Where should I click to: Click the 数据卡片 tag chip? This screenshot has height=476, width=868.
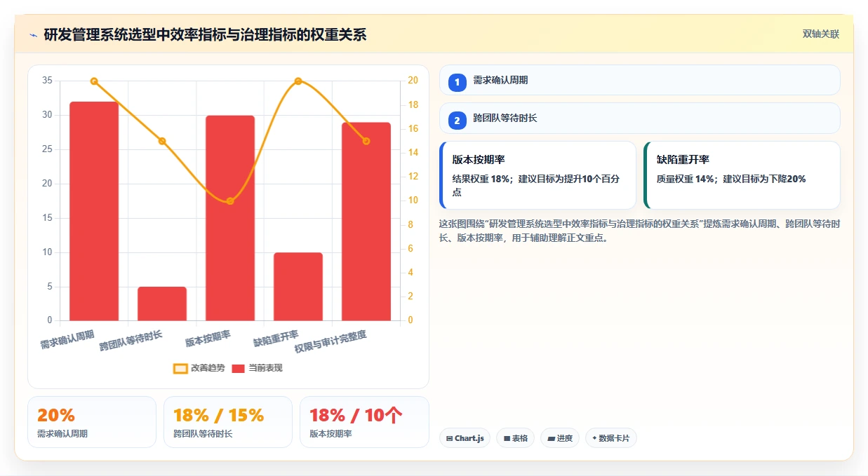[611, 438]
